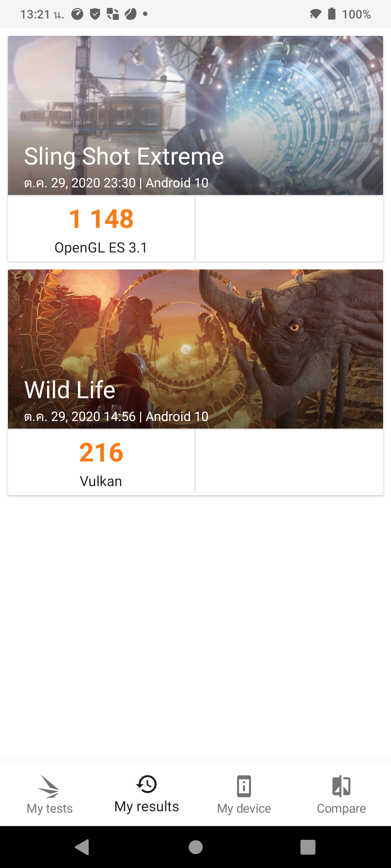391x868 pixels.
Task: Tap the My results history icon
Action: 147,784
